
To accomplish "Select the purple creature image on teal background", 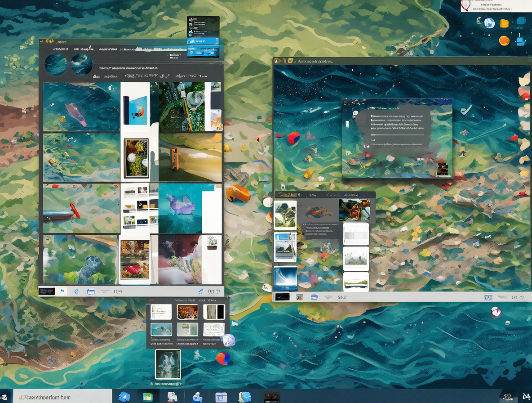I will 180,208.
